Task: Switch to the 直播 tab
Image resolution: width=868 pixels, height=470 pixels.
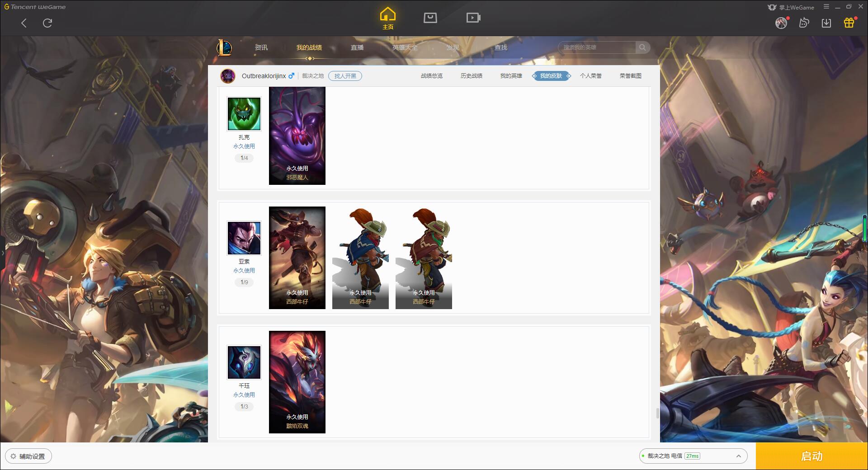Action: tap(357, 47)
